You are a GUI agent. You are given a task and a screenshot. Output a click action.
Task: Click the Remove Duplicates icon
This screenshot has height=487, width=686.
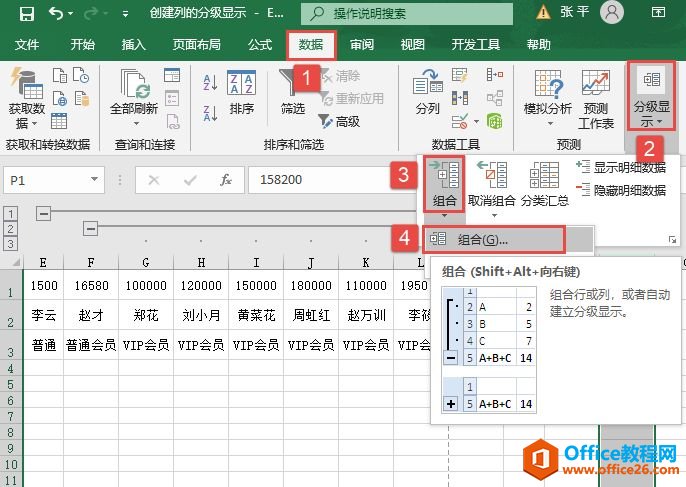click(460, 98)
